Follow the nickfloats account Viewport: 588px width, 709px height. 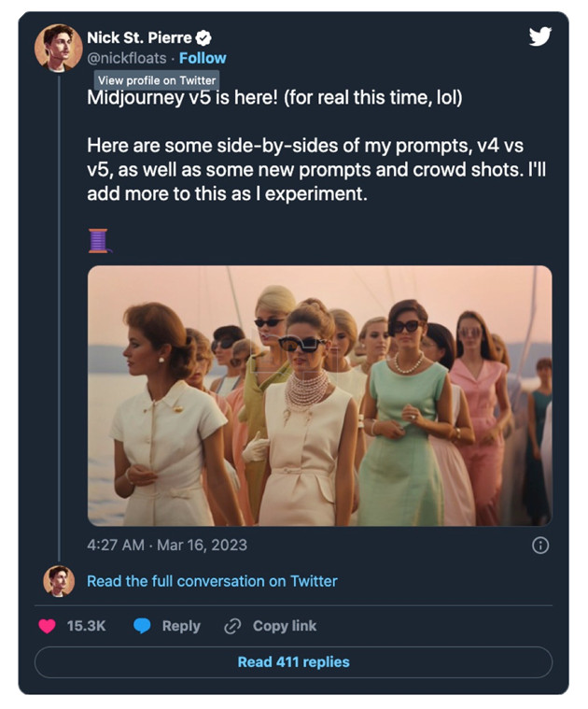203,58
